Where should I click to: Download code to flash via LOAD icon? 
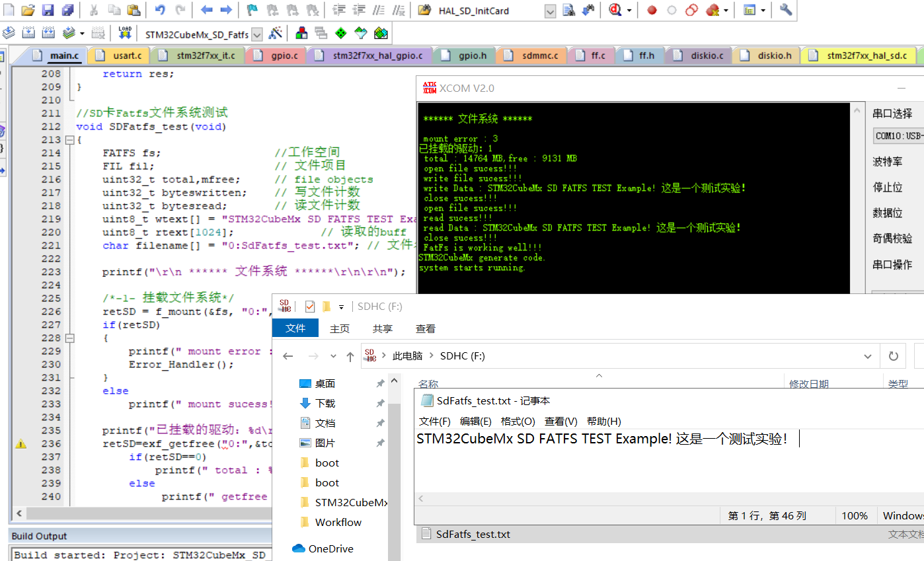click(124, 33)
